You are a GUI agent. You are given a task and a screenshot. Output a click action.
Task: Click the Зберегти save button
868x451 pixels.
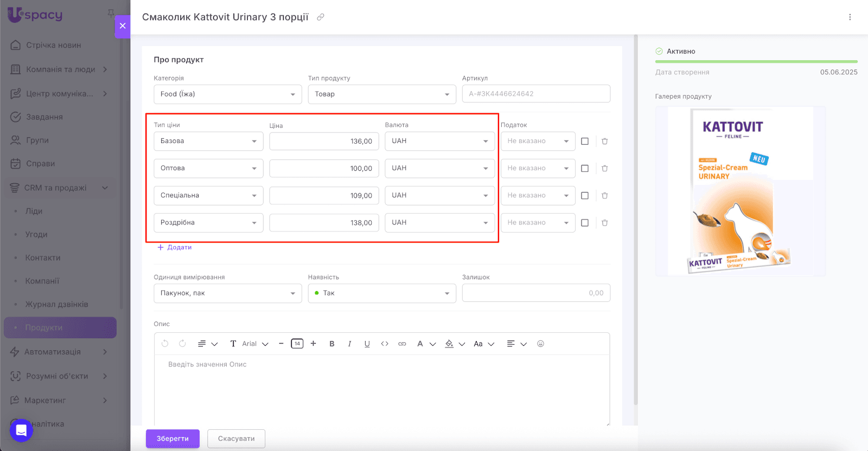pos(173,439)
